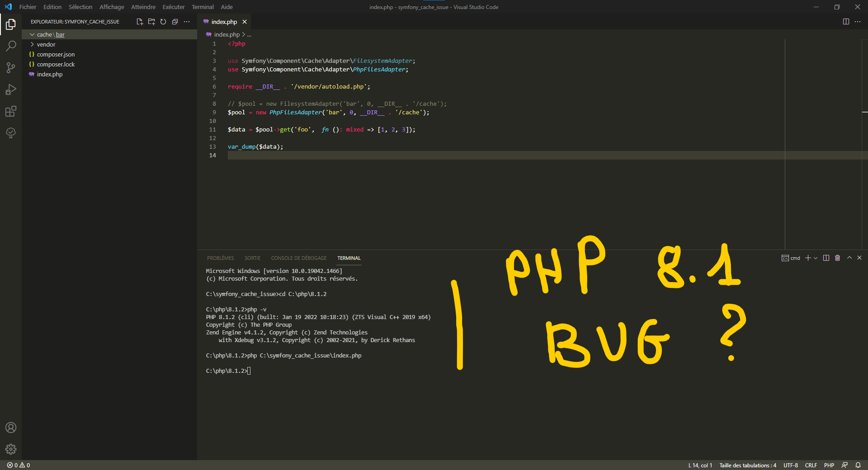The width and height of the screenshot is (868, 470).
Task: Split the terminal pane
Action: tap(826, 258)
